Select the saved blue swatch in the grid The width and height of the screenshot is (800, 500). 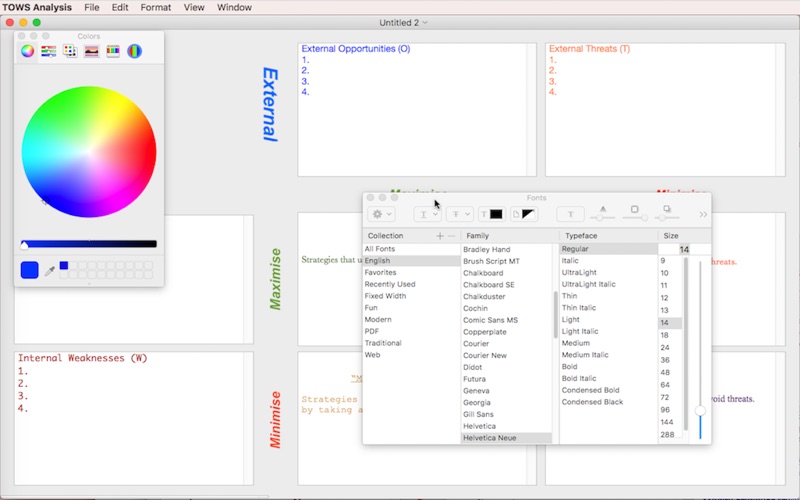click(64, 265)
